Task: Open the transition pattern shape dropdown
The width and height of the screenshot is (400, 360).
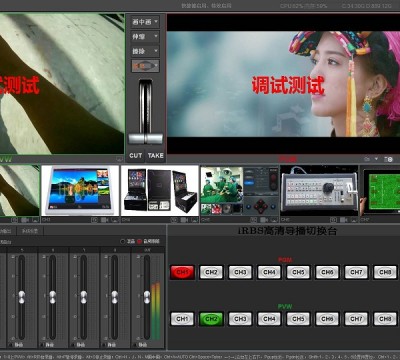Action: tap(145, 66)
